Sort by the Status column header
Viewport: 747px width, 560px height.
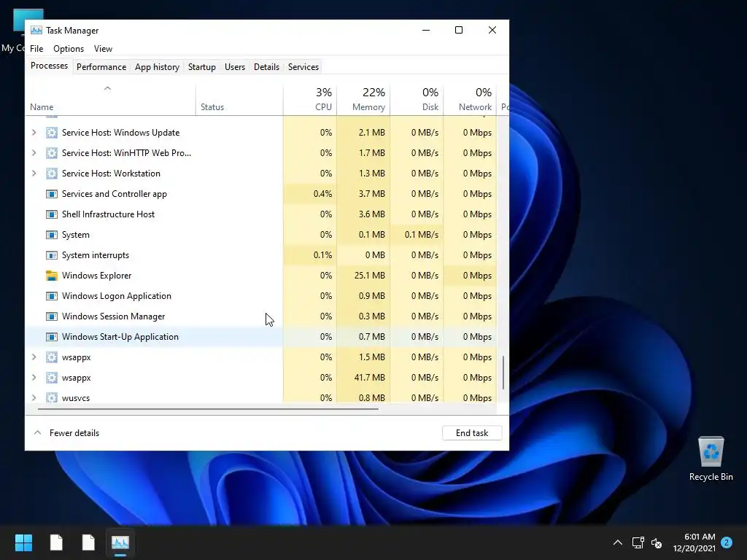pyautogui.click(x=239, y=100)
